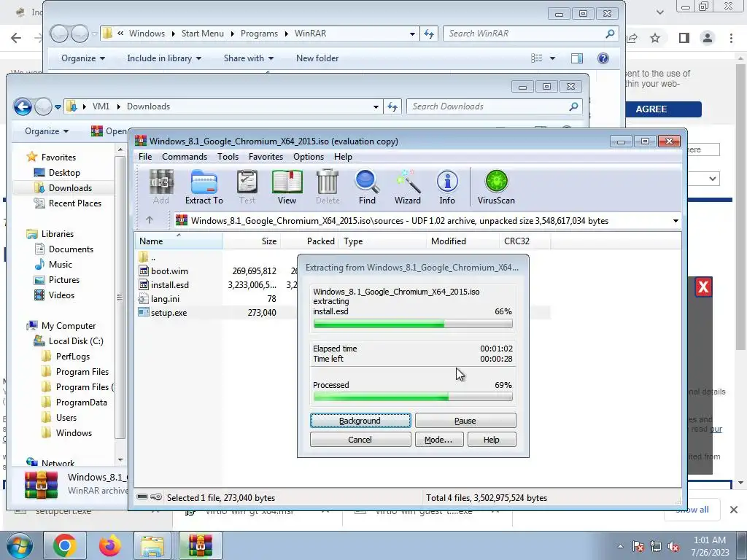Switch to WinRAR in the taskbar

click(200, 545)
